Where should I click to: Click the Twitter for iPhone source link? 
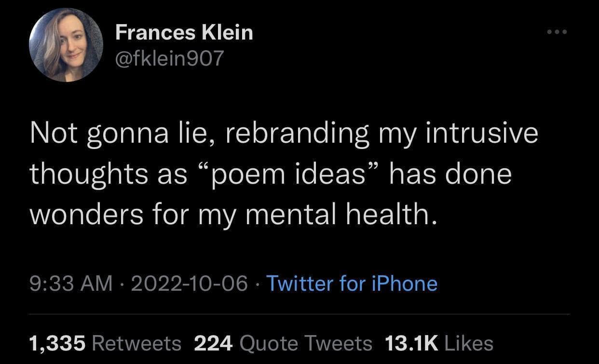[x=353, y=284]
